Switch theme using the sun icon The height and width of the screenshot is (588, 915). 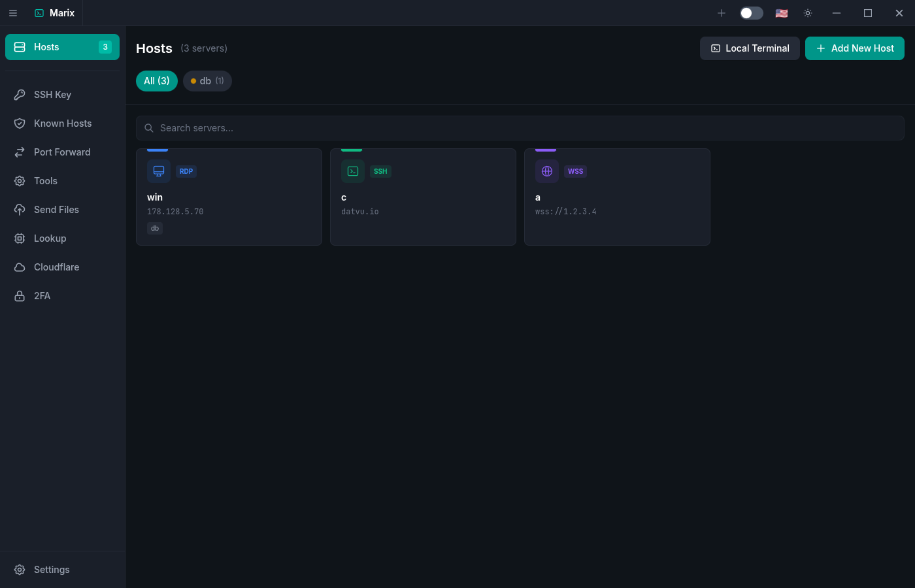(808, 12)
